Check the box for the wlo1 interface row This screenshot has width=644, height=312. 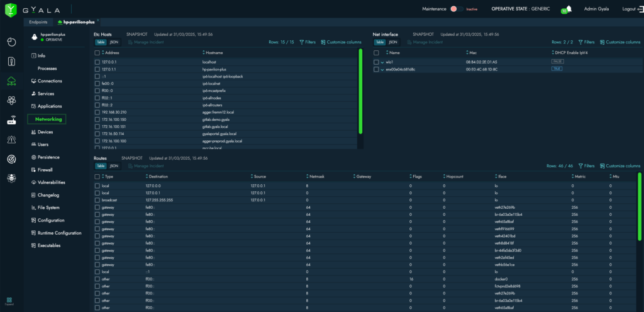coord(376,62)
